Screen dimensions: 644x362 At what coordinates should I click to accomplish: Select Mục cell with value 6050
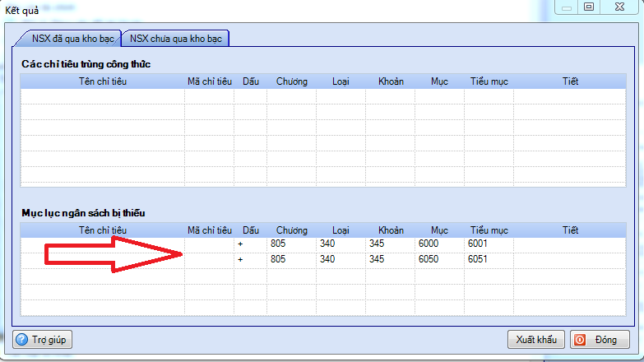tap(439, 260)
